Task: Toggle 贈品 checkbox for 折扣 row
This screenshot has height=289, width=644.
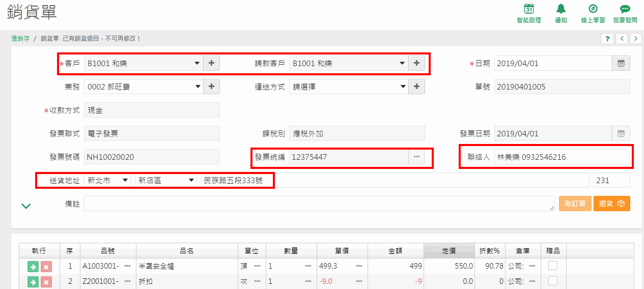Action: point(553,281)
